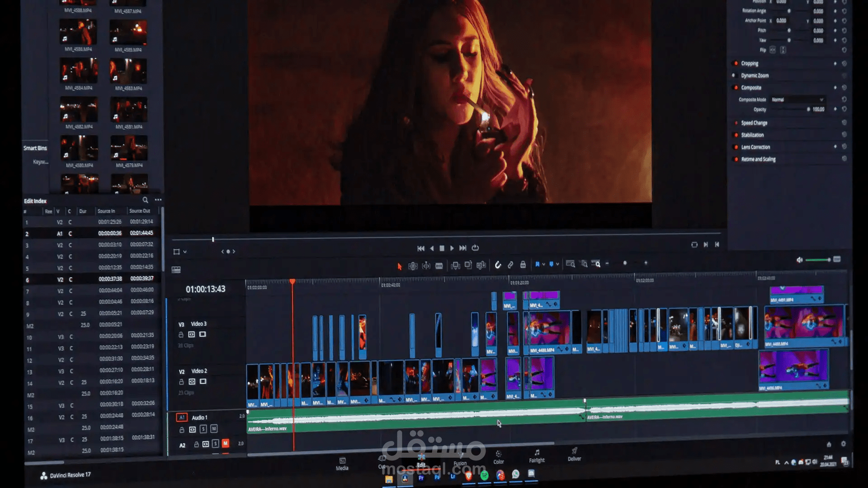Jump to first frame of timeline

pyautogui.click(x=421, y=249)
